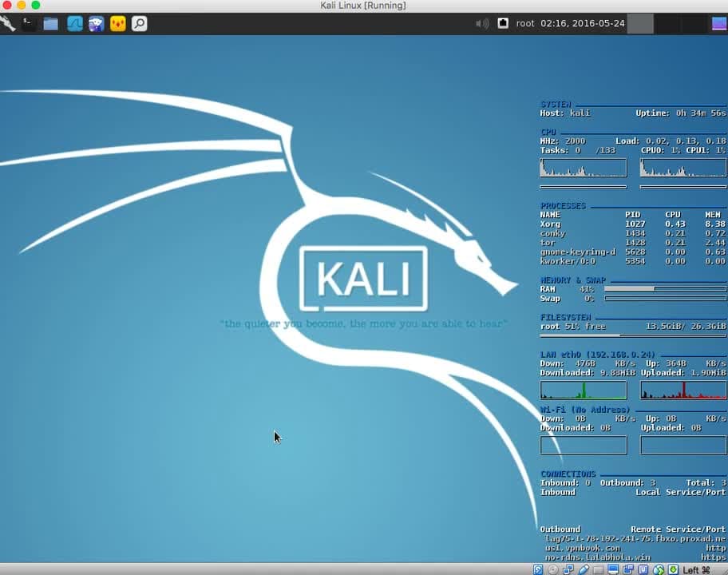Image resolution: width=728 pixels, height=575 pixels.
Task: Click the proxad.net outbound connection entry
Action: click(x=635, y=539)
